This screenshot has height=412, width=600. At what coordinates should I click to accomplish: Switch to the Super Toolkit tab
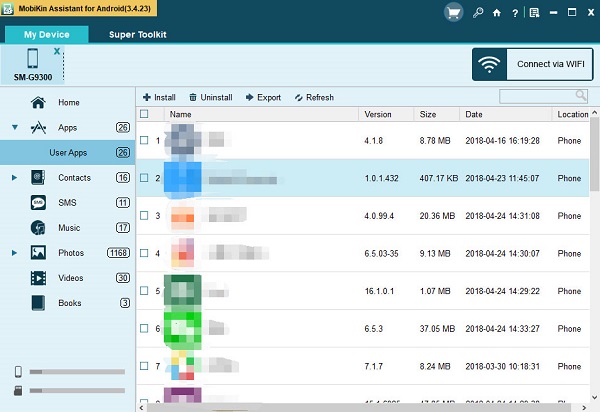coord(137,34)
